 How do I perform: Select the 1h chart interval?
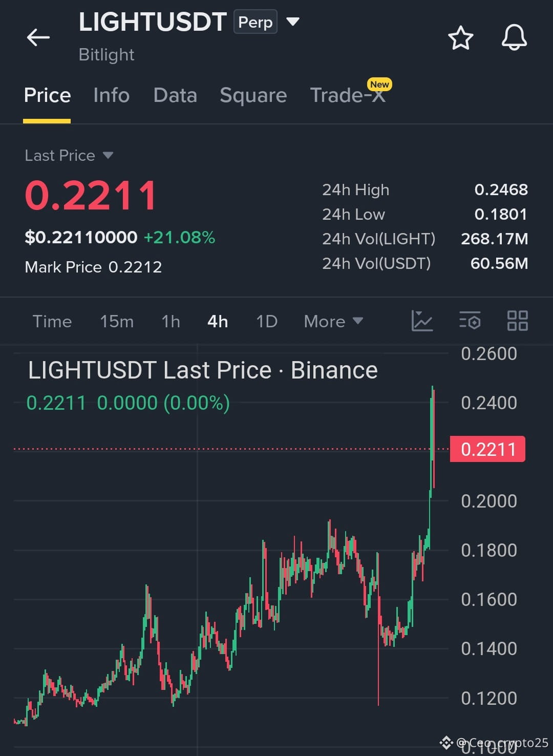[171, 321]
